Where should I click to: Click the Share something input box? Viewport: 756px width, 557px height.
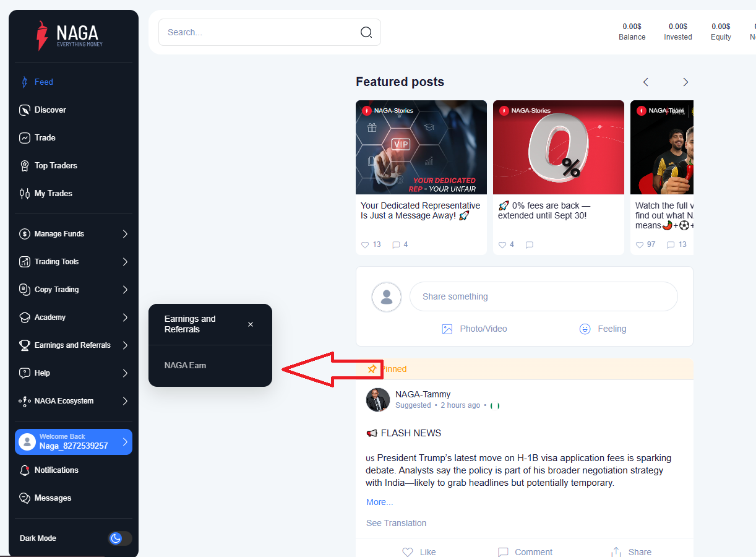544,296
